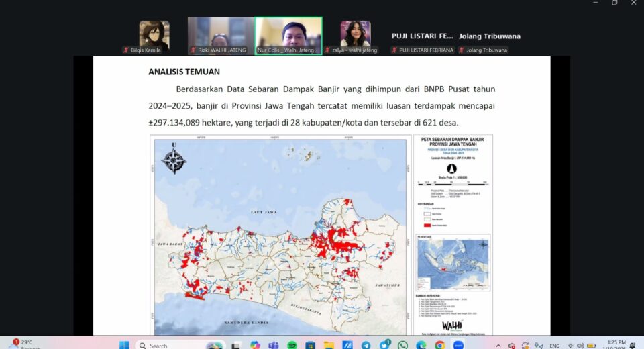
Task: Click the WALHI logo in map legend
Action: [x=452, y=326]
